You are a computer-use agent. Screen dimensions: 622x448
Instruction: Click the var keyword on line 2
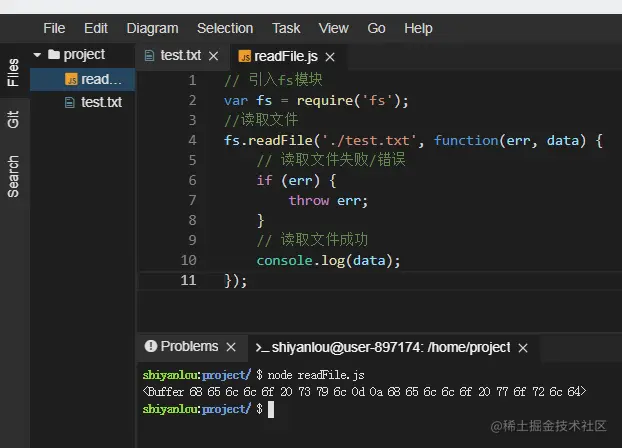[236, 101]
